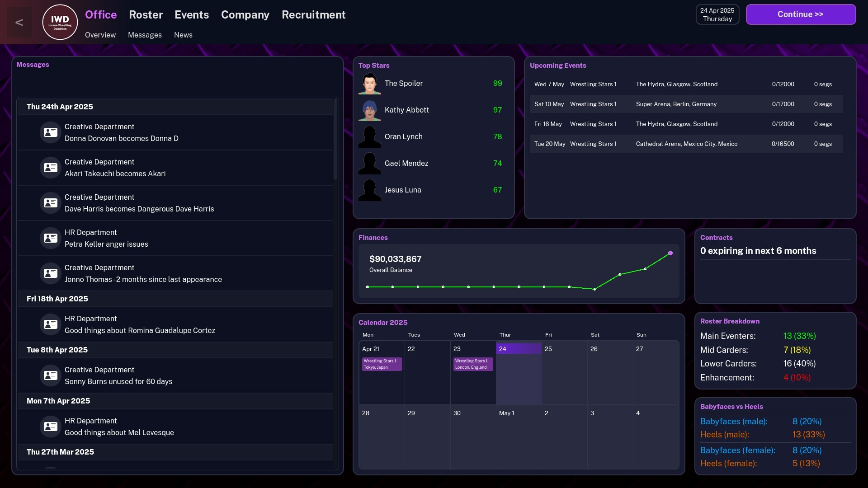Switch to the News tab
This screenshot has height=488, width=868.
tap(183, 35)
